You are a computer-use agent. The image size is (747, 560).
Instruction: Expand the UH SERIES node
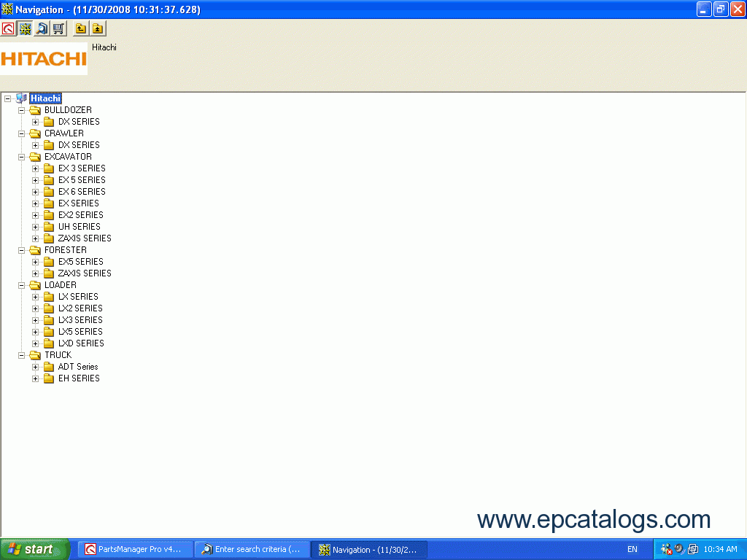pyautogui.click(x=35, y=227)
